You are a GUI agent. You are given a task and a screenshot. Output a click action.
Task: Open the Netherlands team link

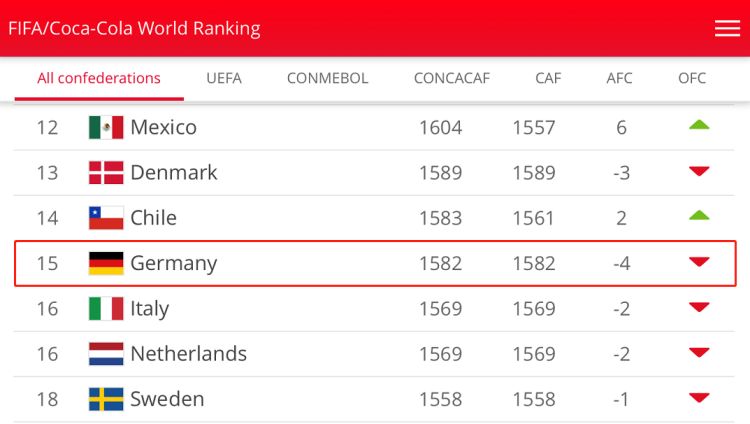coord(188,353)
